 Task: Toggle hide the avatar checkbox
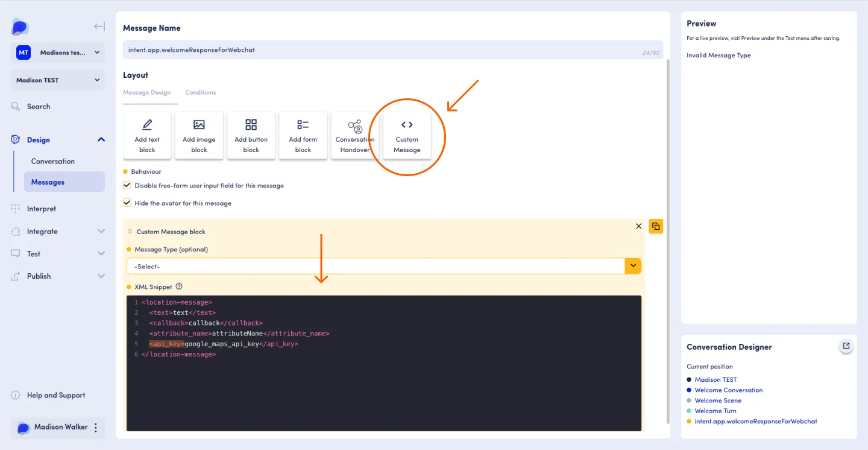tap(127, 203)
